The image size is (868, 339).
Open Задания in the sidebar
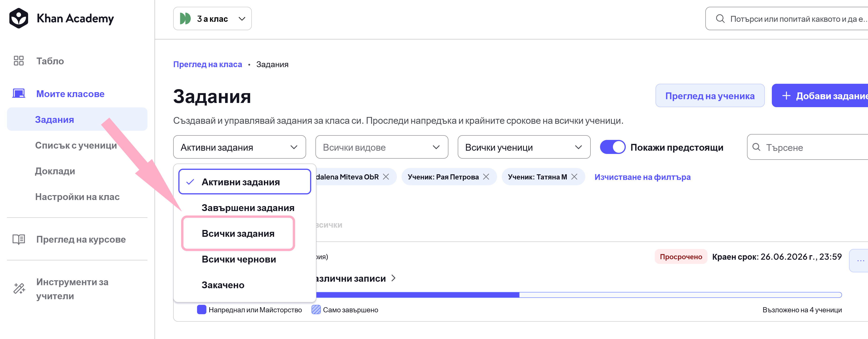77,119
